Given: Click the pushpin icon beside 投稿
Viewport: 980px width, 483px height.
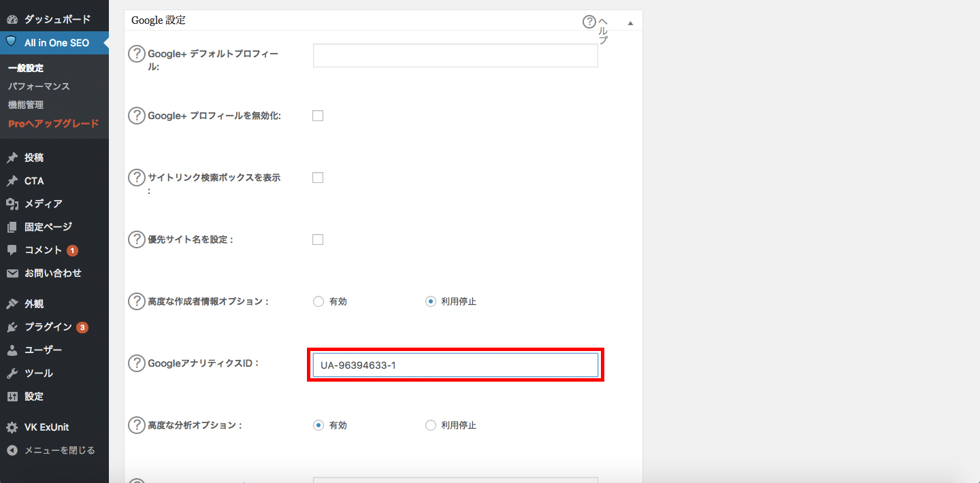Looking at the screenshot, I should tap(12, 158).
